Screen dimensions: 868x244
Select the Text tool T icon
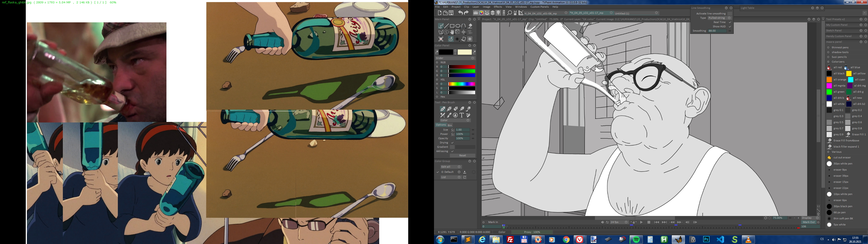coord(462,115)
